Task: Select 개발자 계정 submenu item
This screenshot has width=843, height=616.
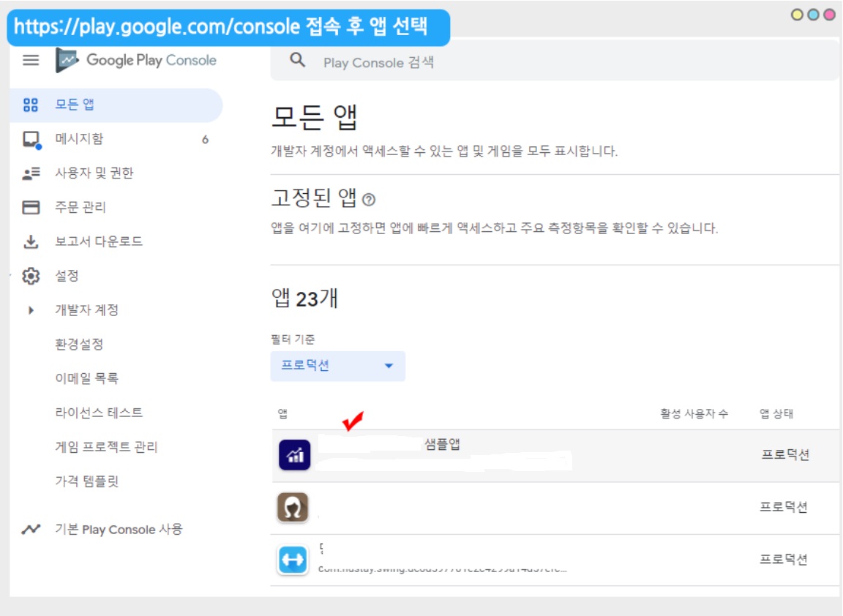Action: coord(86,310)
